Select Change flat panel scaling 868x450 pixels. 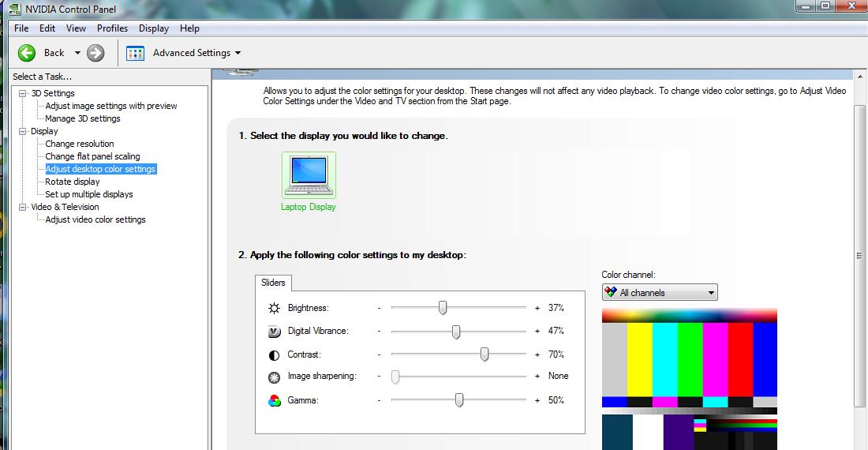click(x=92, y=156)
